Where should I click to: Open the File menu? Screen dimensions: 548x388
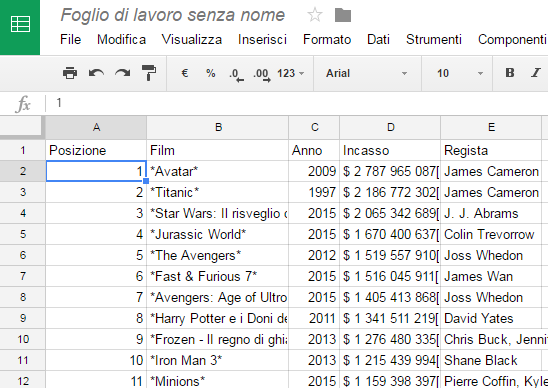70,39
